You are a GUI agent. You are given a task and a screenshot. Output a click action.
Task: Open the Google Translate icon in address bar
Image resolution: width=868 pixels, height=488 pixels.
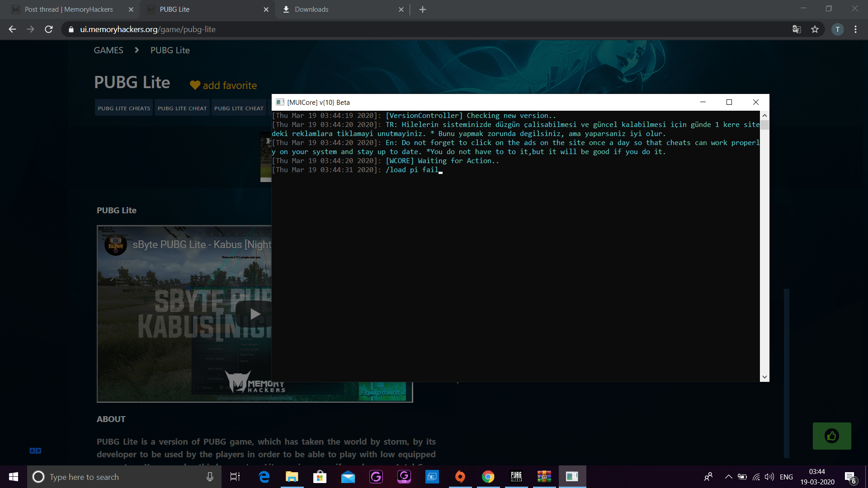click(797, 29)
